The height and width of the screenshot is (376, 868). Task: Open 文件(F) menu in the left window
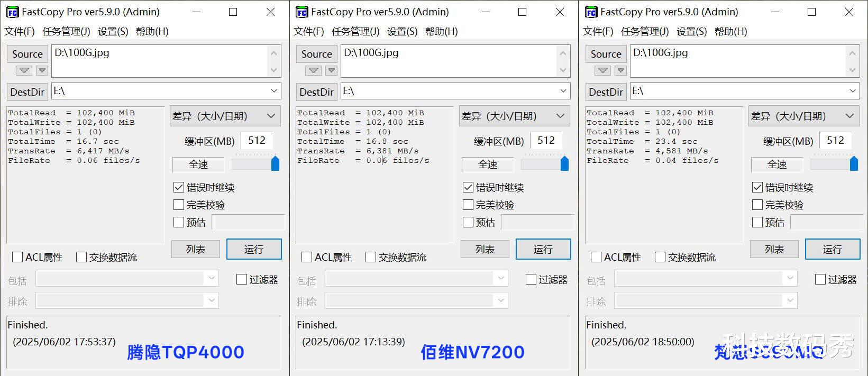pos(20,32)
